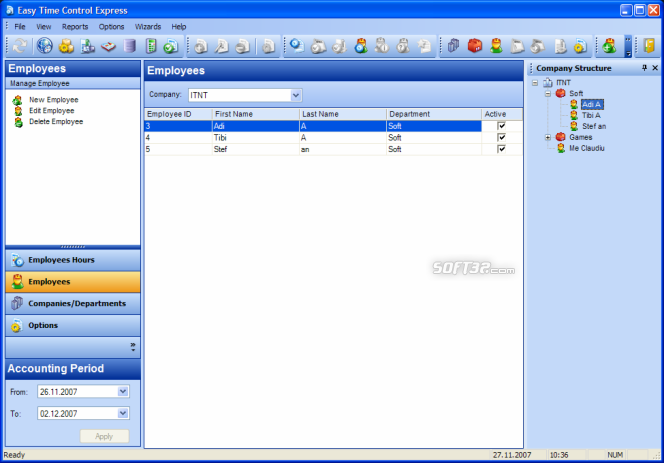
Task: Click the yellow exit door toolbar icon
Action: (x=649, y=46)
